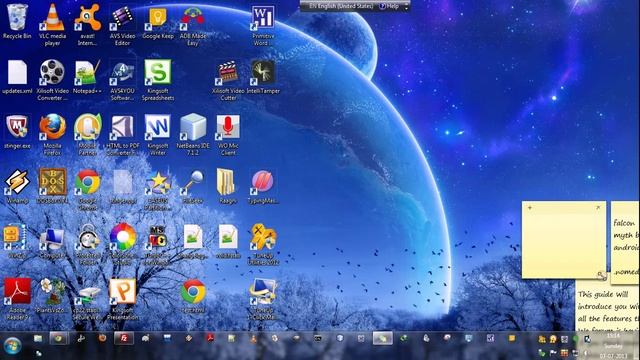Open Firefox from the taskbar

[102, 338]
